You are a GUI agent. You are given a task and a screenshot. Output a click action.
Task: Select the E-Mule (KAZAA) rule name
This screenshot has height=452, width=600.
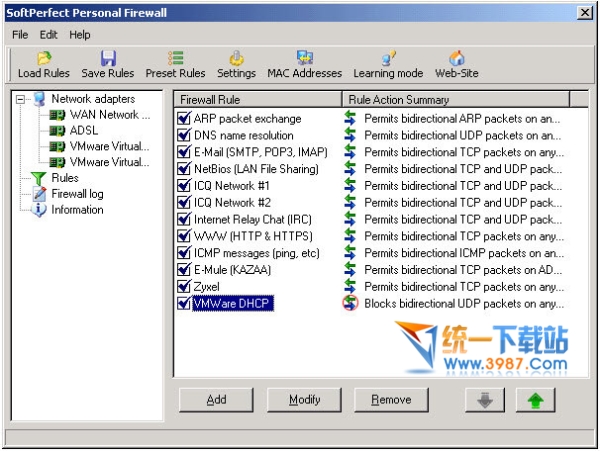pos(232,270)
